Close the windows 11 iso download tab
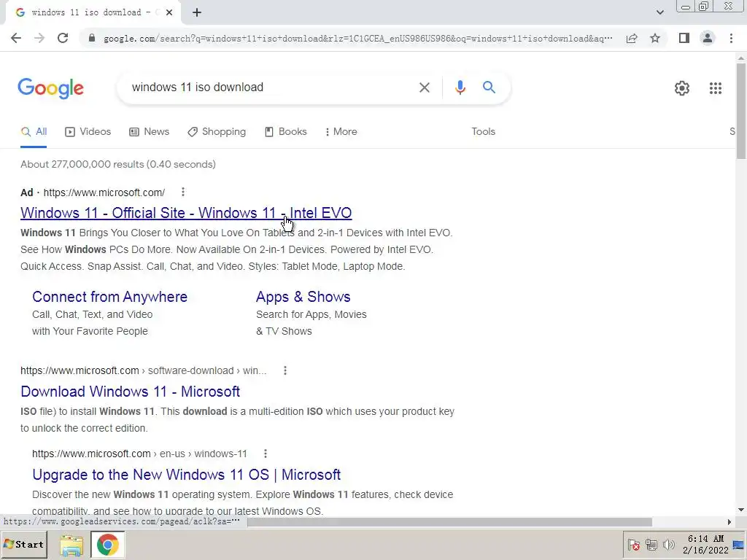The image size is (747, 560). tap(169, 13)
